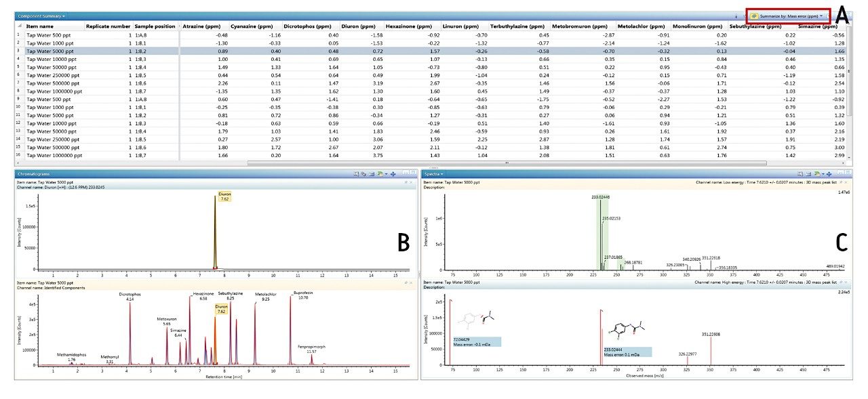Pin the Low energy spectrum pane
The width and height of the screenshot is (868, 399).
point(840,182)
